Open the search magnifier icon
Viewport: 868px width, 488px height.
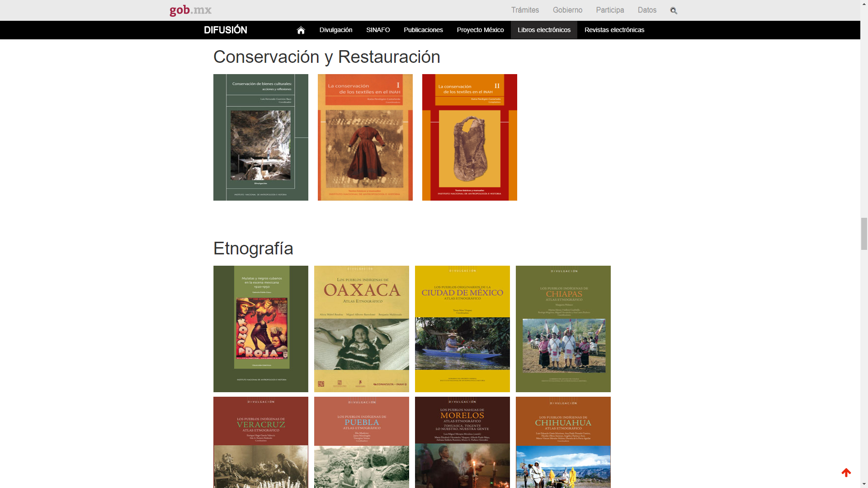674,10
